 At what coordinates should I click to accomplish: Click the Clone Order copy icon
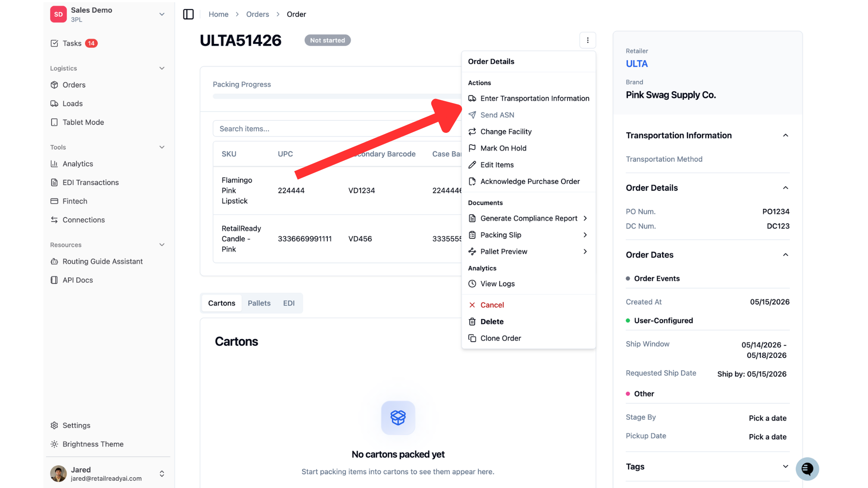pos(472,338)
